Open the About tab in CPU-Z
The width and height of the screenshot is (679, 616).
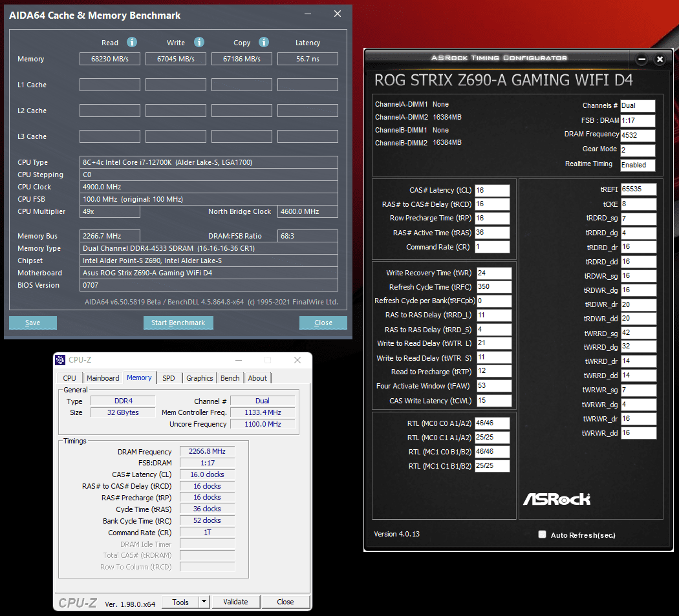point(257,378)
